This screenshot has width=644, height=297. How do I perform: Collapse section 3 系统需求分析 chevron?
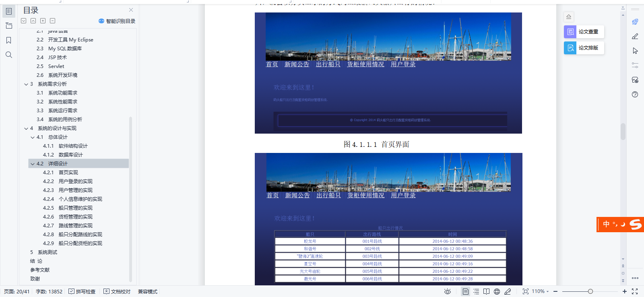(x=26, y=84)
